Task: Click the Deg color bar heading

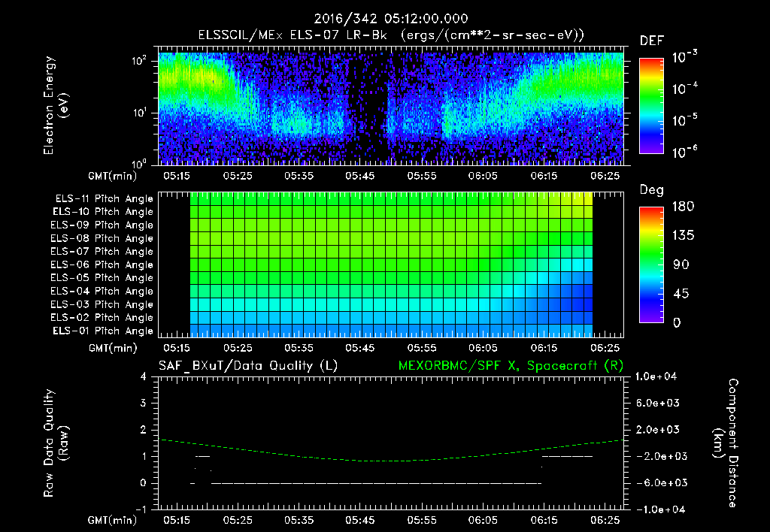Action: 652,190
